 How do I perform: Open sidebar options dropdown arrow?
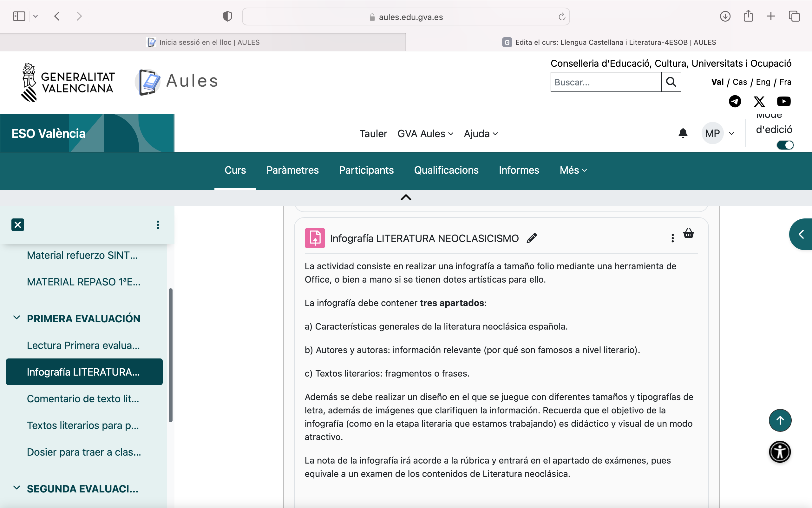(x=36, y=16)
